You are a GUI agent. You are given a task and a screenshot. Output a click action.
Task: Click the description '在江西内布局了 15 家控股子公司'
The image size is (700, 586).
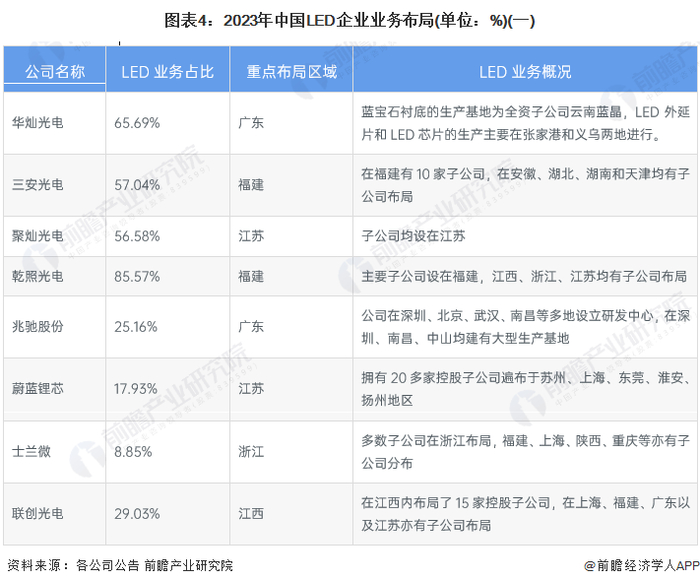pyautogui.click(x=525, y=514)
